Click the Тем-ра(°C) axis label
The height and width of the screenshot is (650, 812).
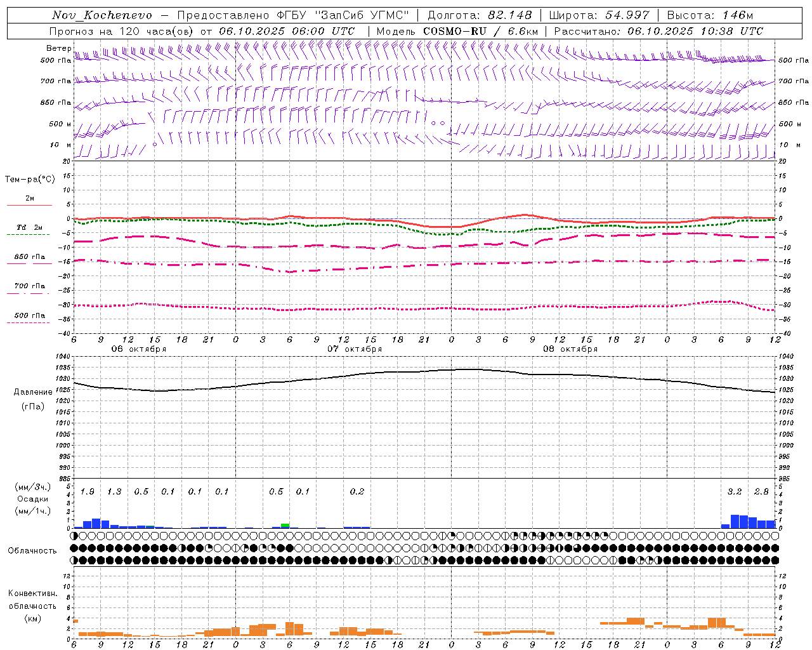(x=30, y=180)
